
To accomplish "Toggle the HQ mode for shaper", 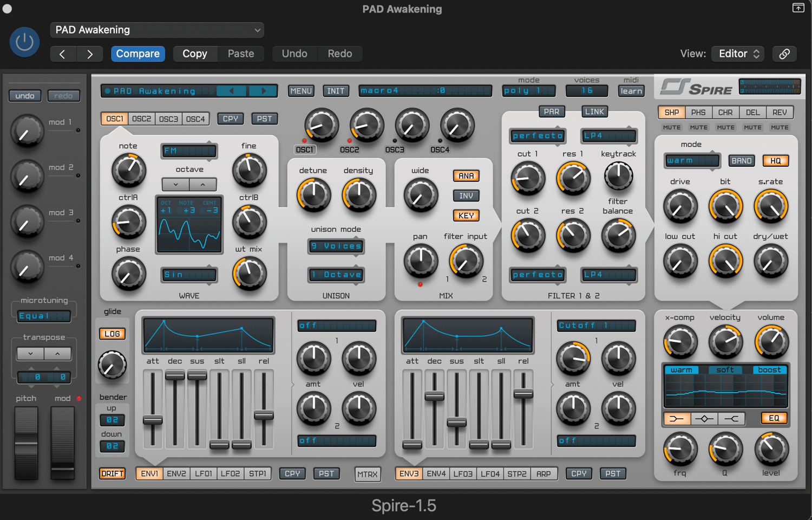I will coord(776,161).
